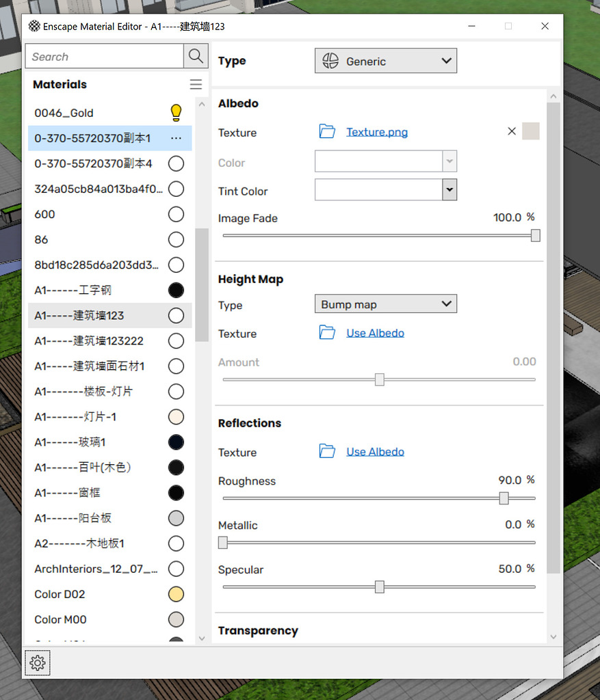Screen dimensions: 600x700
Task: Expand the Tint Color dropdown
Action: coord(449,189)
